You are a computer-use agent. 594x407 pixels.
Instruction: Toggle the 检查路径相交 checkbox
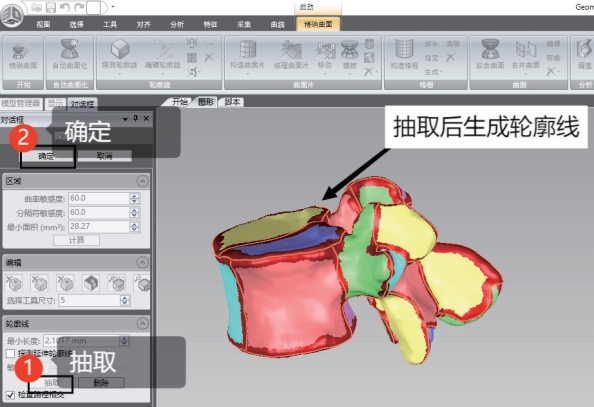point(11,395)
